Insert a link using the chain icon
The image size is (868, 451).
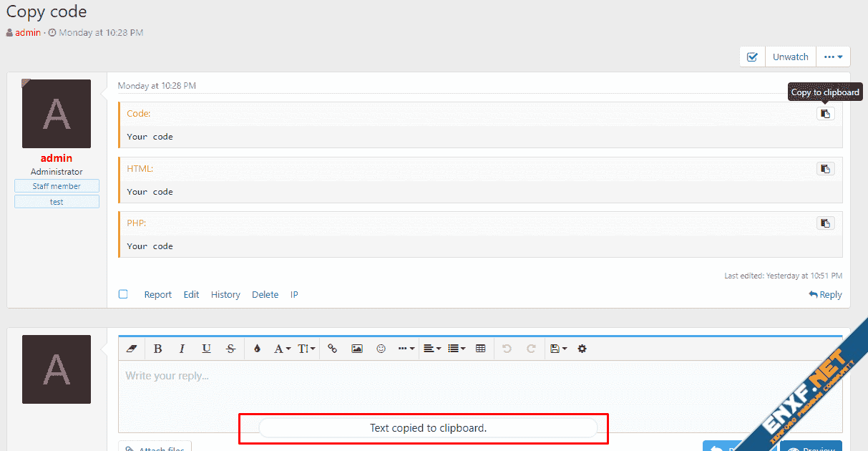(332, 349)
